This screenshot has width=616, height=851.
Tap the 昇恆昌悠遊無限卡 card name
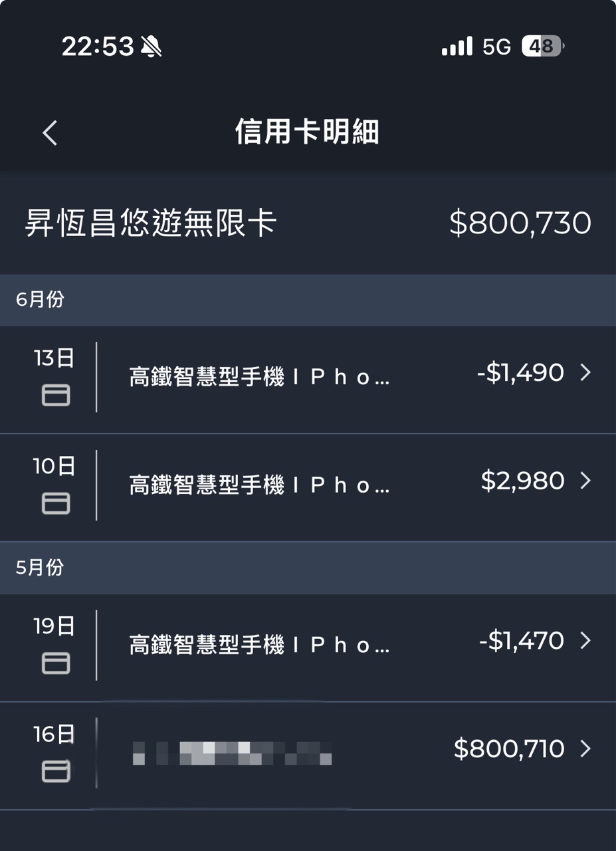click(151, 223)
